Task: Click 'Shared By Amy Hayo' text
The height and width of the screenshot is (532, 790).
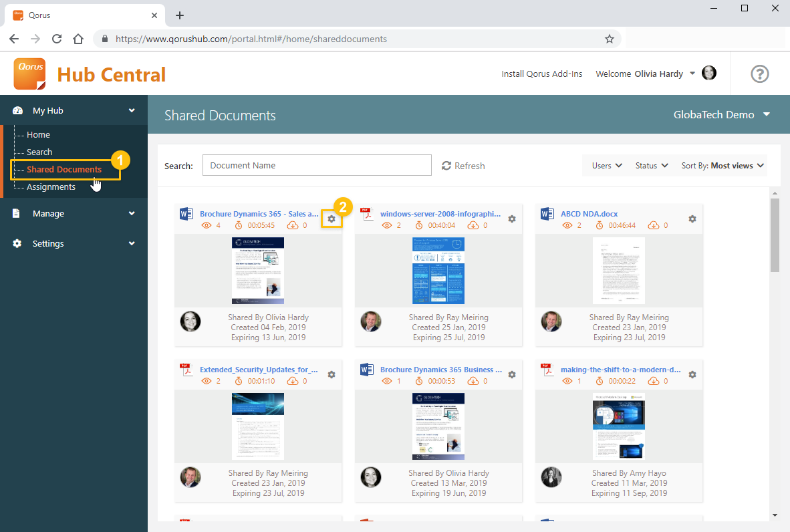Action: pyautogui.click(x=630, y=473)
